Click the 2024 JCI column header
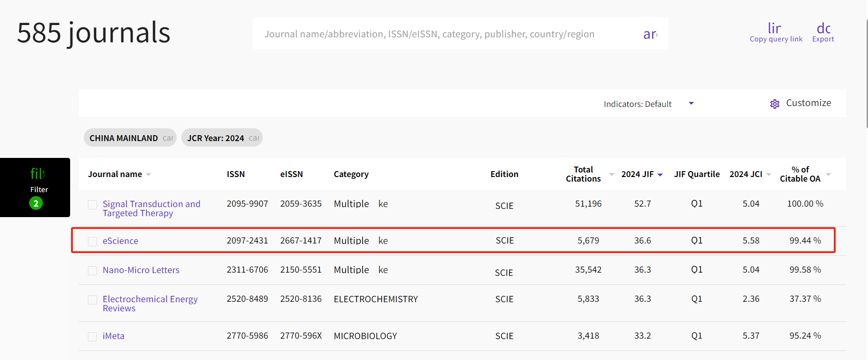Screen dimensions: 868x360 point(745,174)
